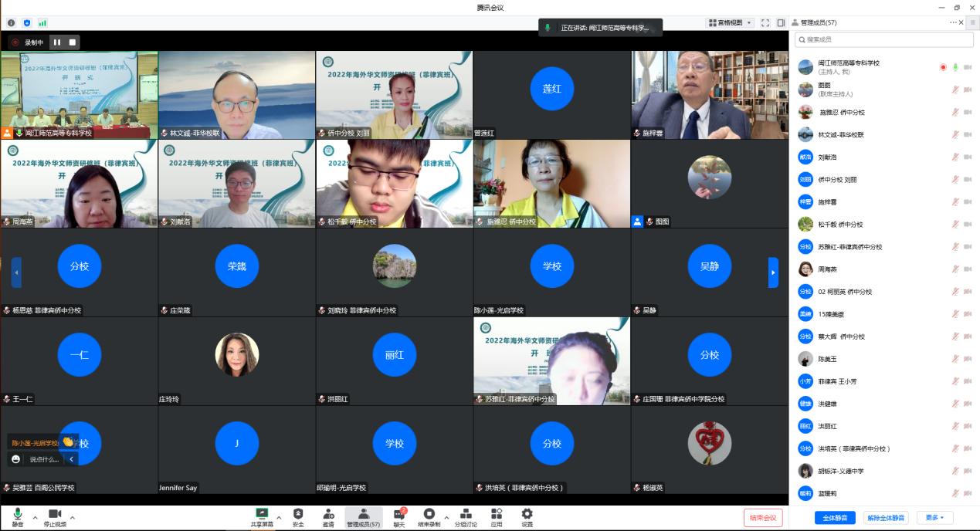Viewport: 980px width, 531px height.
Task: Expand audio options arrow next to 静音
Action: [35, 517]
